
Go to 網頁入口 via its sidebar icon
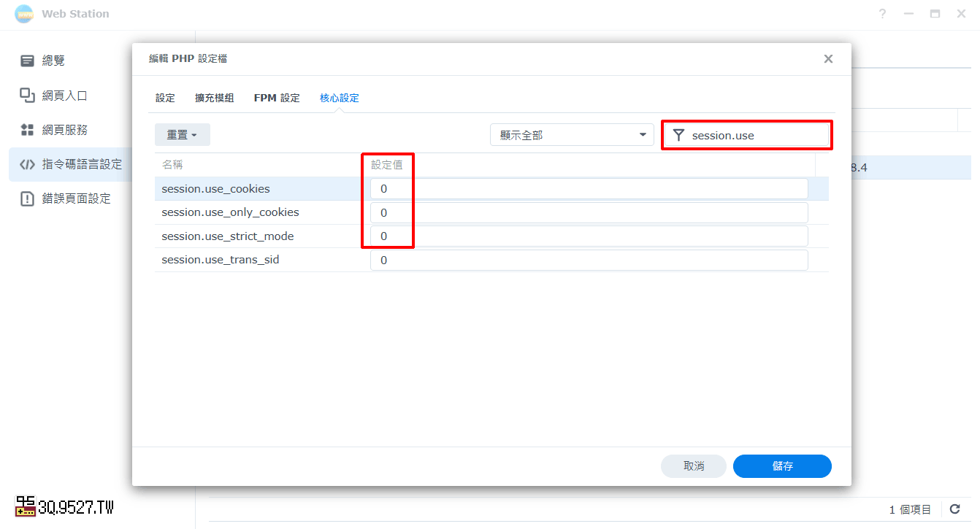[28, 95]
